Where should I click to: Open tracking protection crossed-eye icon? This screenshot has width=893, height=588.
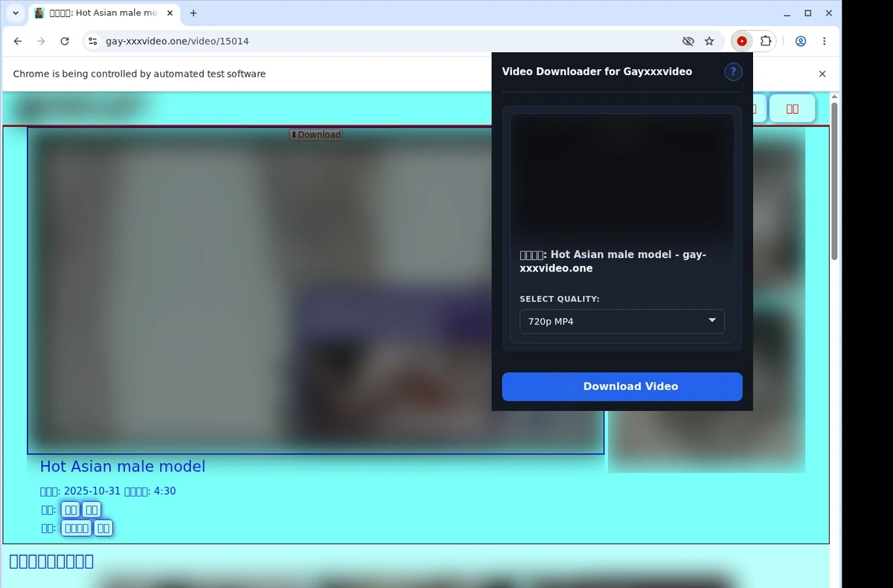pyautogui.click(x=688, y=42)
